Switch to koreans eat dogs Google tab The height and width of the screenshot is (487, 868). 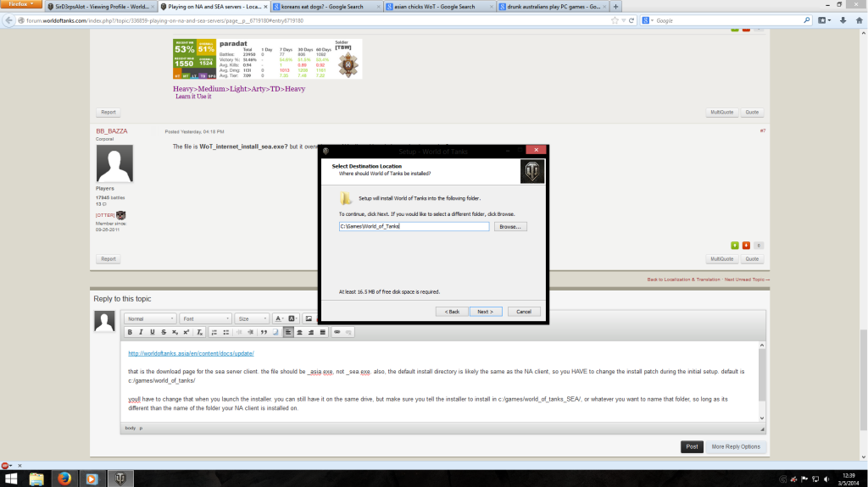pyautogui.click(x=326, y=7)
